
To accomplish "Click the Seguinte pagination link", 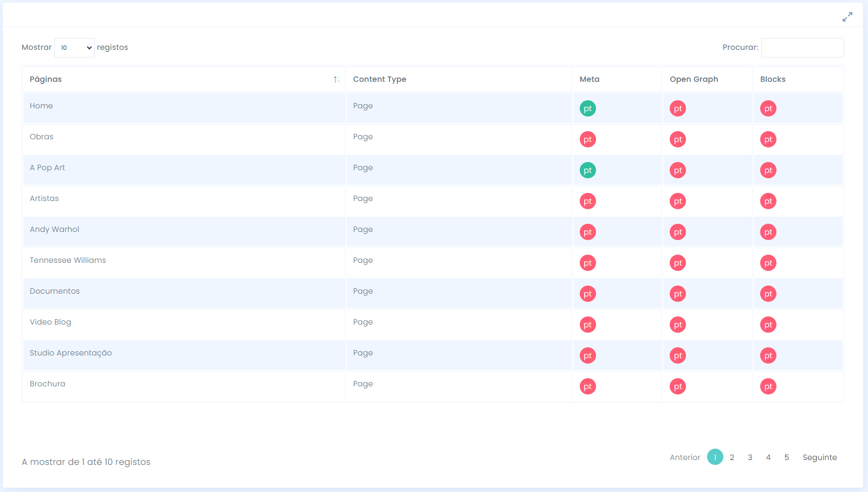I will tap(819, 457).
